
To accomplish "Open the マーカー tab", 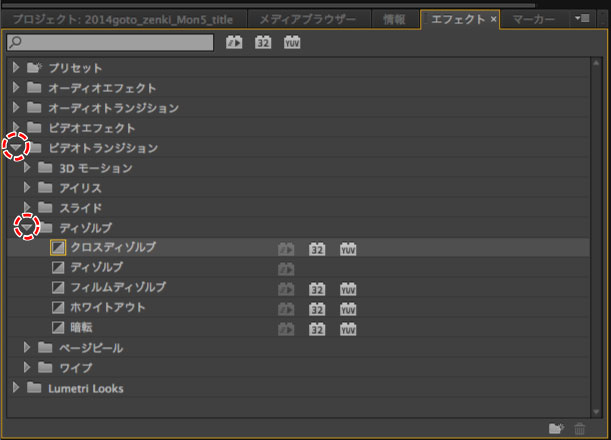I will click(533, 19).
